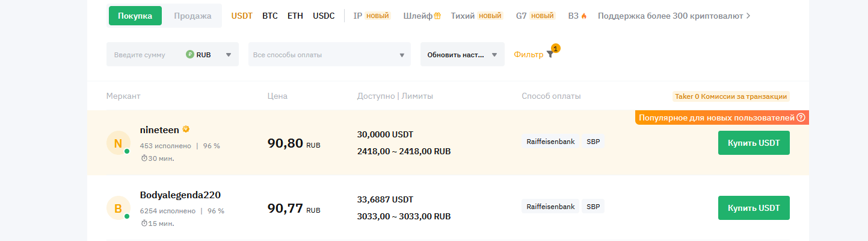Screen dimensions: 868x241
Task: Click the gift icon beside Шлейф
Action: [x=437, y=16]
